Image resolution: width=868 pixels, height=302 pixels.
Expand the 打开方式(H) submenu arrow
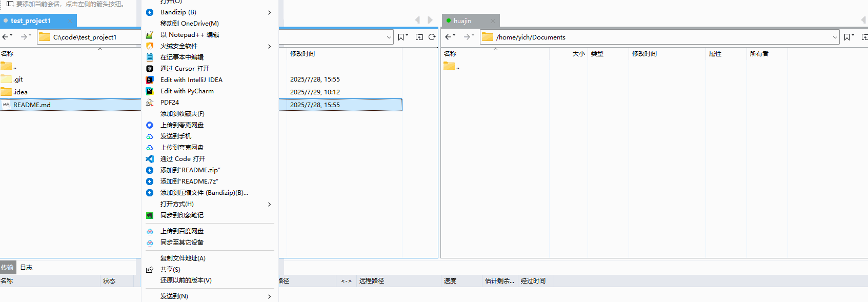click(x=269, y=204)
